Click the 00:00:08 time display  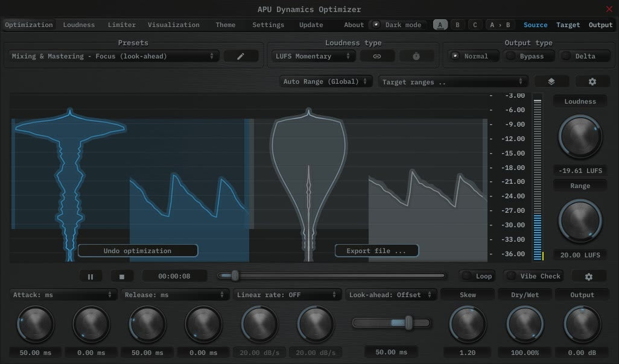174,276
